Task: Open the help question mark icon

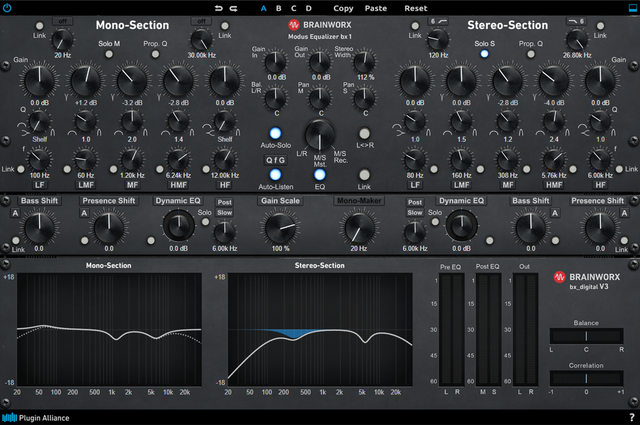Action: tap(632, 418)
